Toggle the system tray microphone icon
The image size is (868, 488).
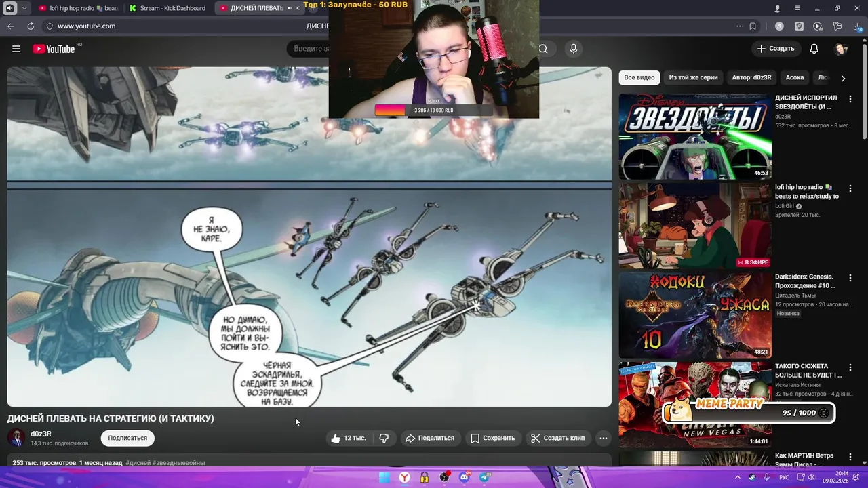coord(767,477)
